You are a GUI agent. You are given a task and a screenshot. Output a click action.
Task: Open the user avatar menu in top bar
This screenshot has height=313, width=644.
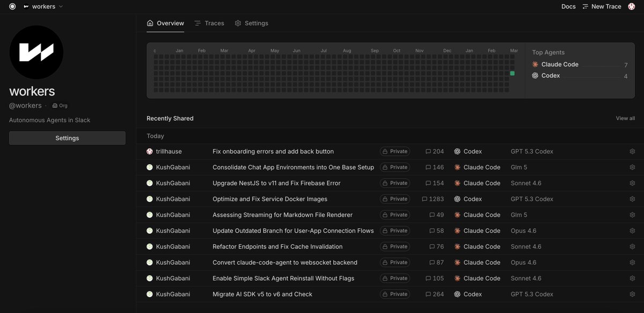[x=632, y=6]
